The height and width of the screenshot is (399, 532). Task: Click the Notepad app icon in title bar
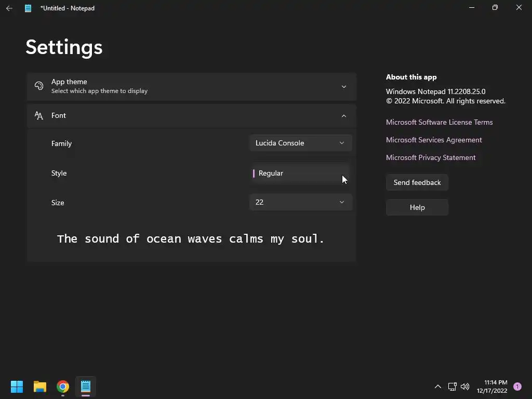(x=28, y=8)
